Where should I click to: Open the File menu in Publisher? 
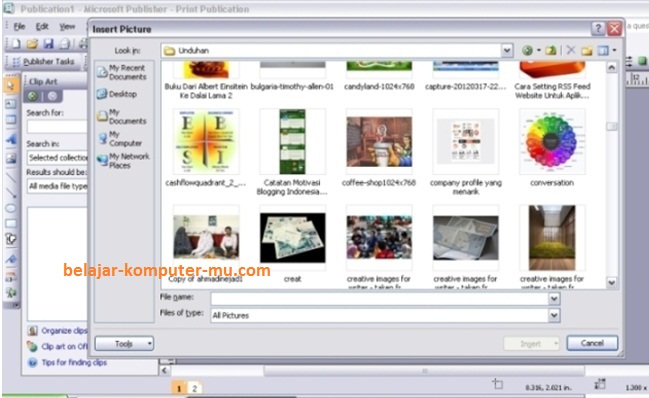[19, 26]
